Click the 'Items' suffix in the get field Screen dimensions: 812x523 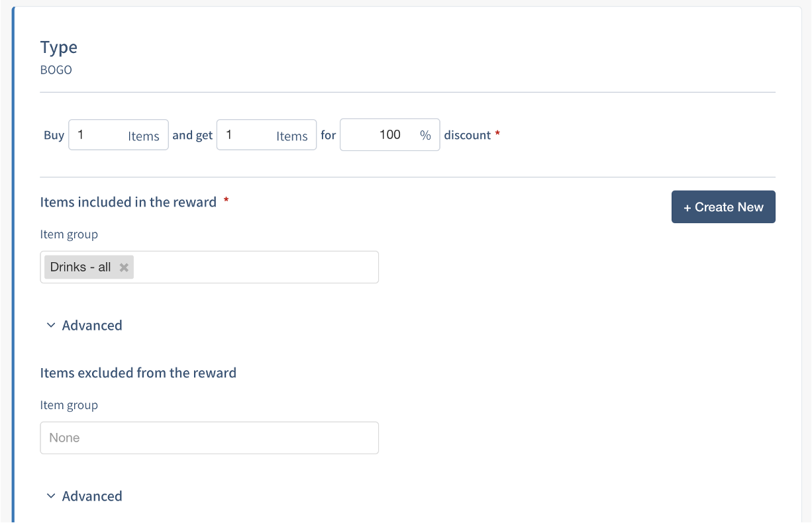pos(292,136)
